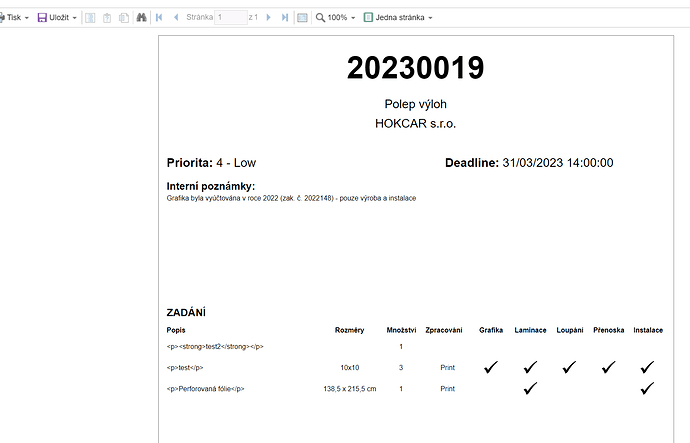Click the Laminace column header
The height and width of the screenshot is (443, 690).
pos(530,330)
